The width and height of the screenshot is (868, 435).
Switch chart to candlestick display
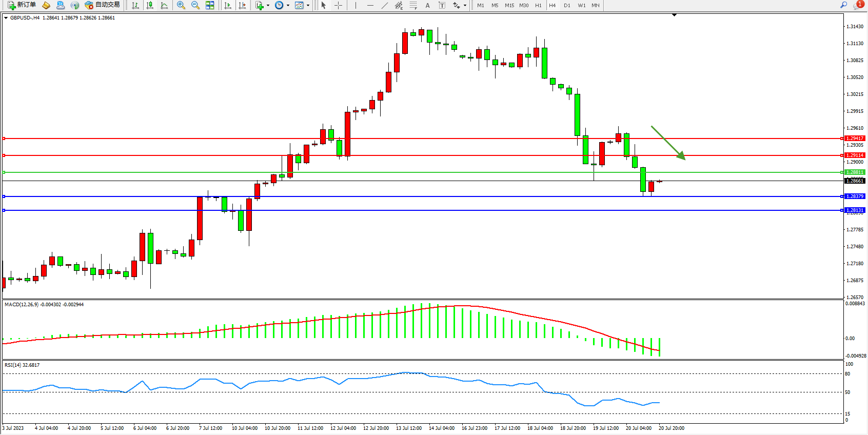coord(150,5)
